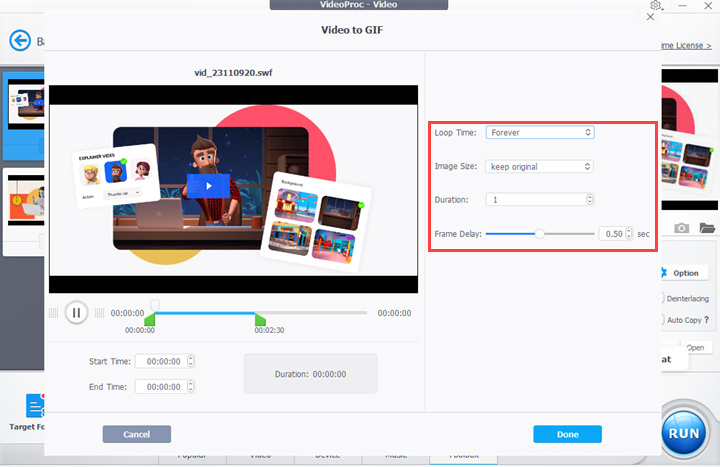Screen dimensions: 720x467
Task: Toggle the Deinterlacing checkbox
Action: (663, 298)
